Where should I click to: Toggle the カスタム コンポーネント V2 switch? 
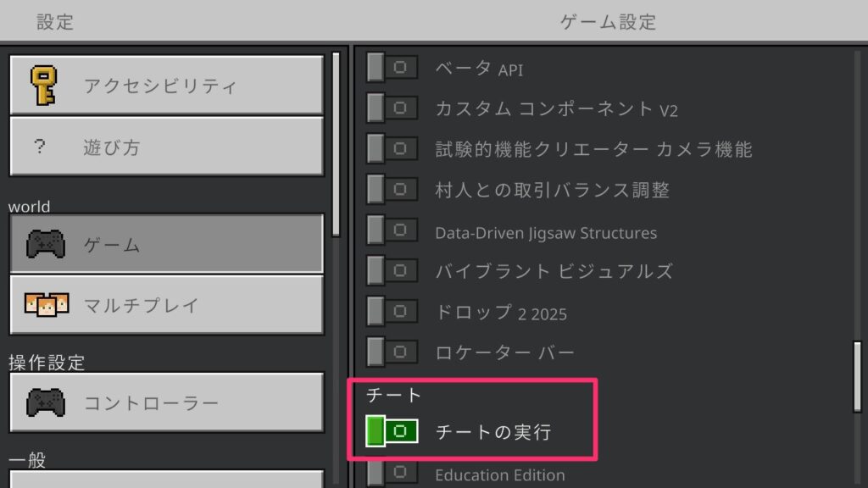392,108
